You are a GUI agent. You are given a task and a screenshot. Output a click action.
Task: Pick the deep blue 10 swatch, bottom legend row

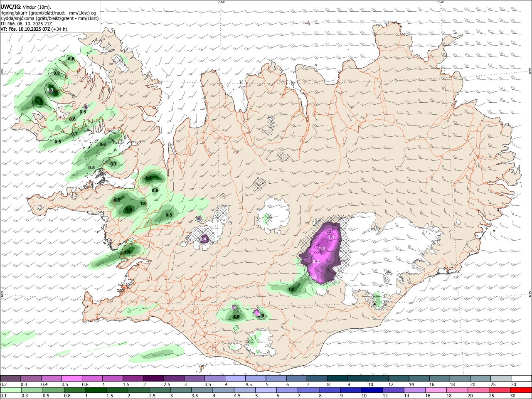pos(372,390)
